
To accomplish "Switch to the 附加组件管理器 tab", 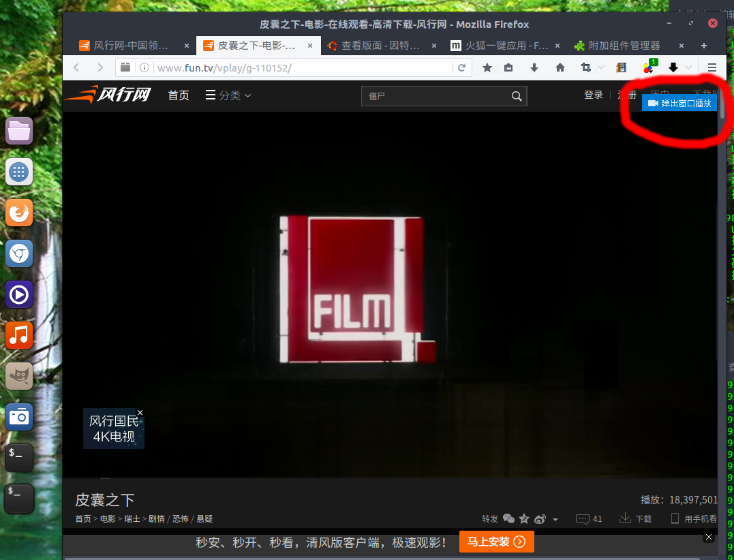I will click(630, 46).
